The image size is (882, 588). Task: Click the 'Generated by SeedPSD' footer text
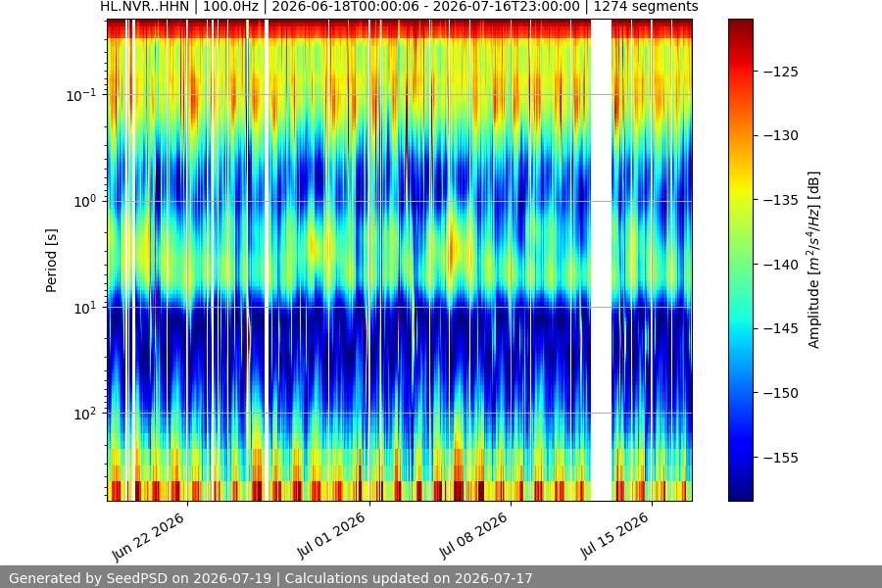pos(140,578)
